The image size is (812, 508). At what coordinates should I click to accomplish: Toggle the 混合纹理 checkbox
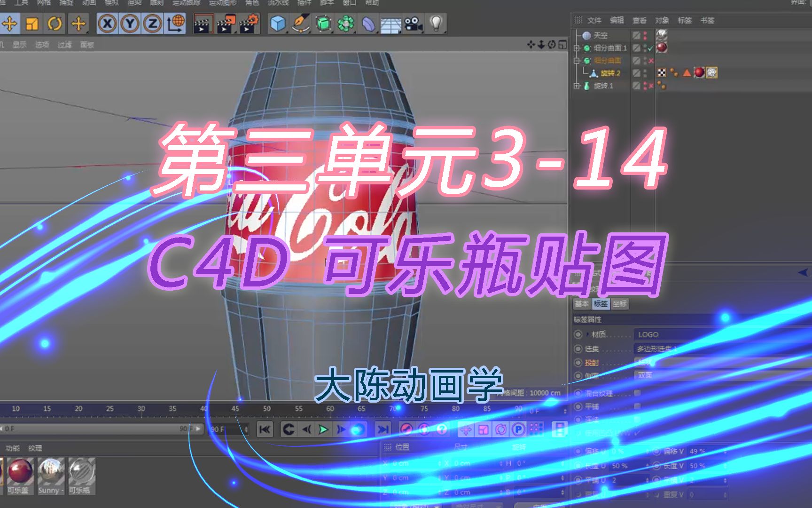pyautogui.click(x=637, y=393)
